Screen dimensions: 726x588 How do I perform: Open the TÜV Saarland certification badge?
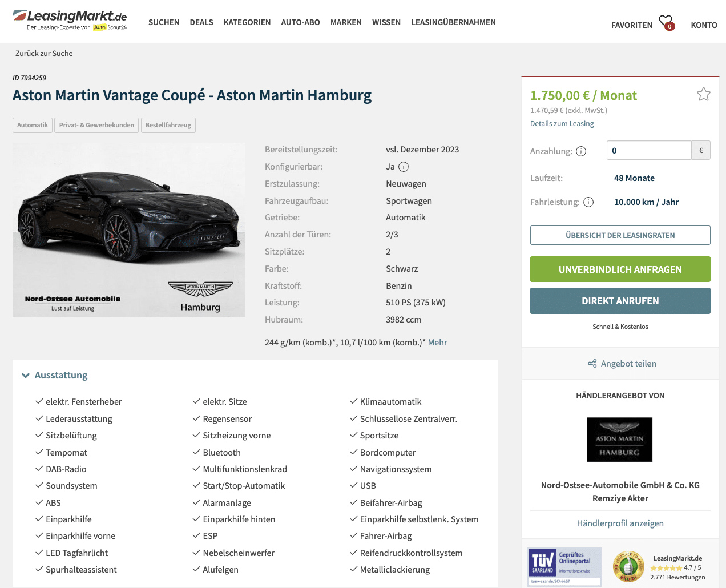564,567
